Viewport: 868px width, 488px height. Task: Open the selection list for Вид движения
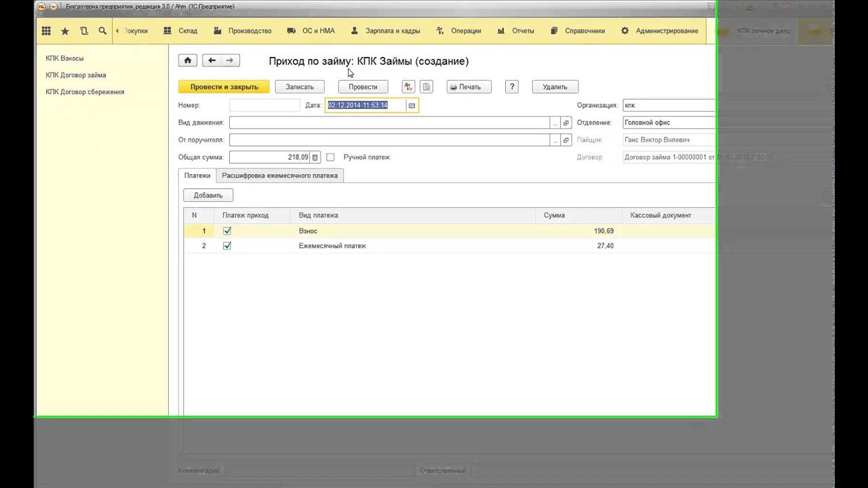tap(555, 123)
